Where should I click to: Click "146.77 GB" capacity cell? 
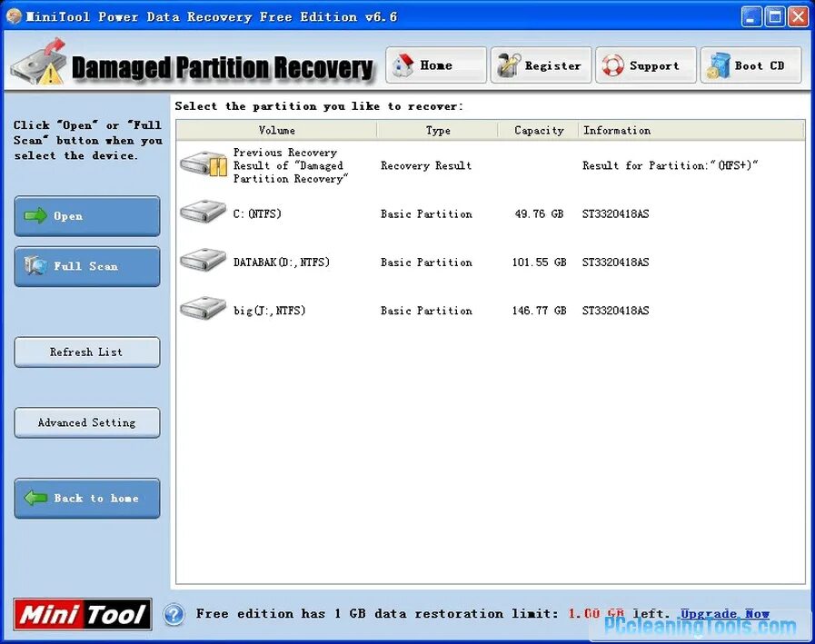(x=539, y=311)
